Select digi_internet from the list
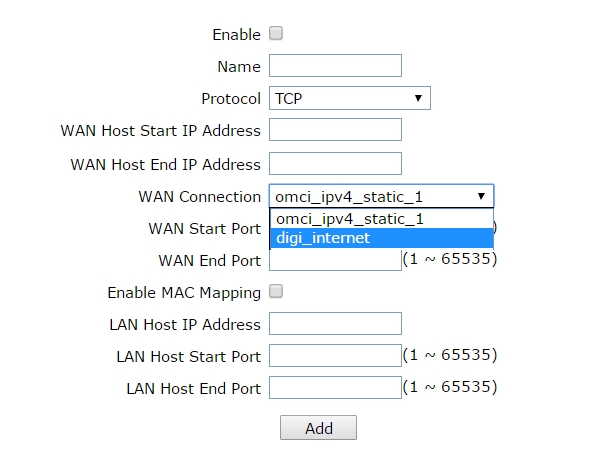Viewport: 605px width, 453px height. pyautogui.click(x=381, y=238)
